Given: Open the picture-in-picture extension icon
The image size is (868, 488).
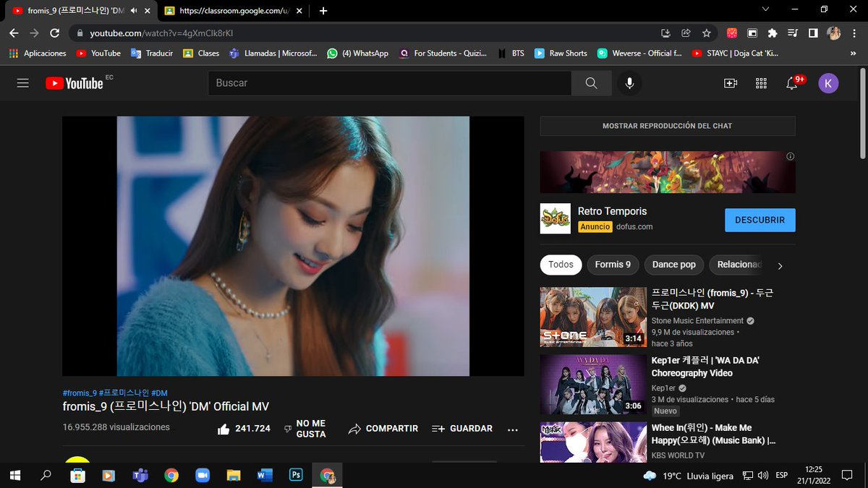Looking at the screenshot, I should (752, 33).
